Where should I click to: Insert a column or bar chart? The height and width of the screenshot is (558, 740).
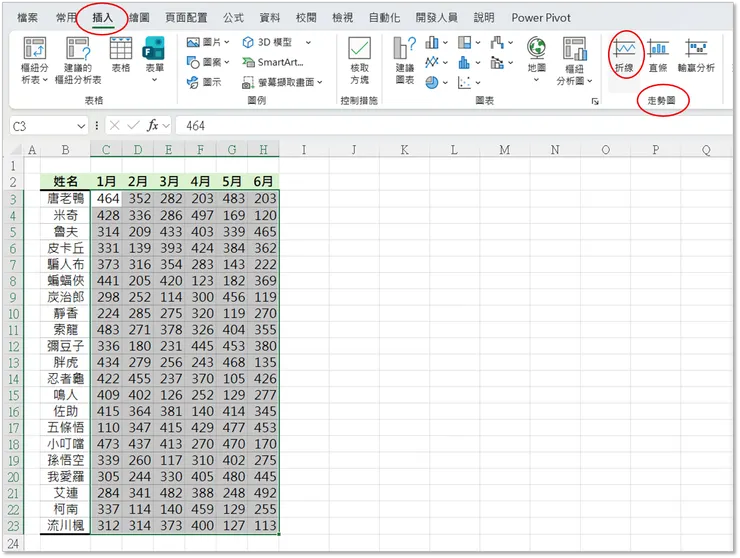432,43
